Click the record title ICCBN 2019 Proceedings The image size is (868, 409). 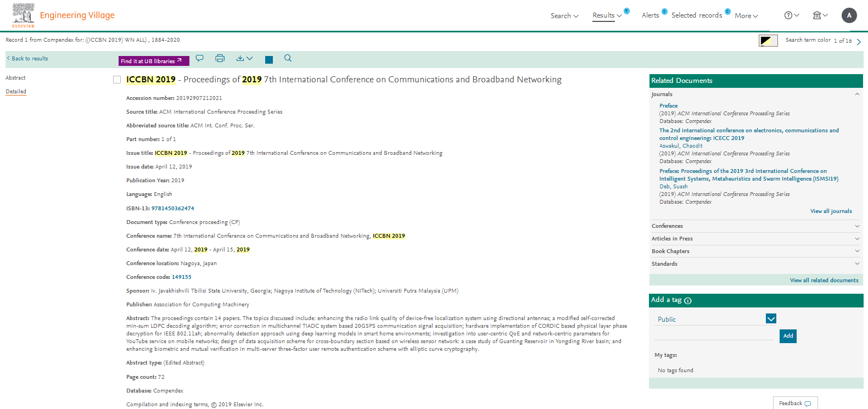click(x=344, y=80)
